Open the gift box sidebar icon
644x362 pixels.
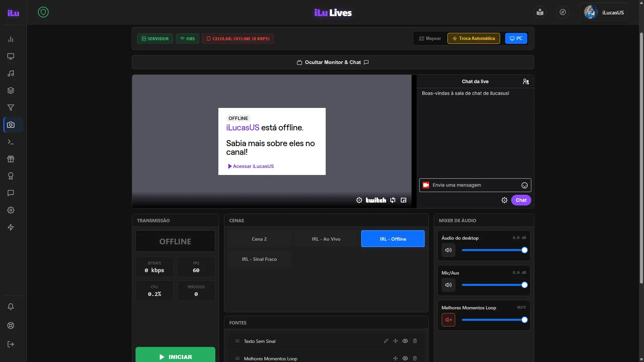point(11,159)
